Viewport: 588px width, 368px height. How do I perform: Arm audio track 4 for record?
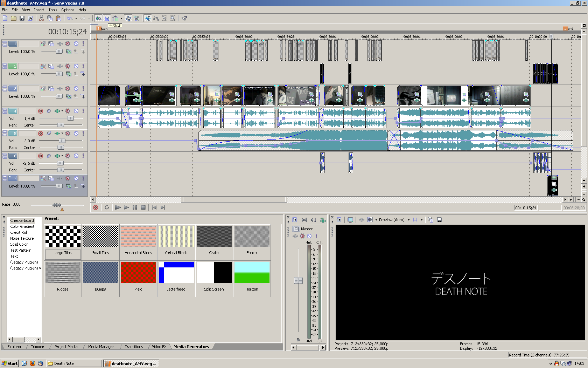coord(41,111)
